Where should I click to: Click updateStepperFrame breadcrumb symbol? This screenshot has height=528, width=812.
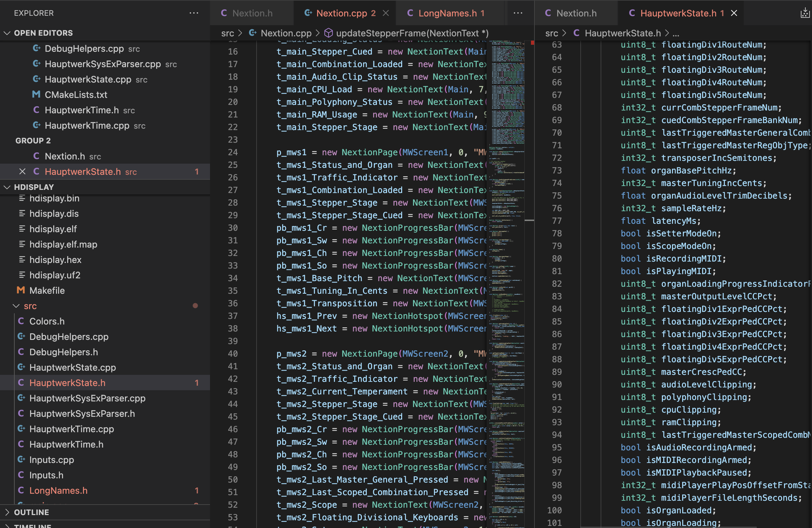pos(412,33)
